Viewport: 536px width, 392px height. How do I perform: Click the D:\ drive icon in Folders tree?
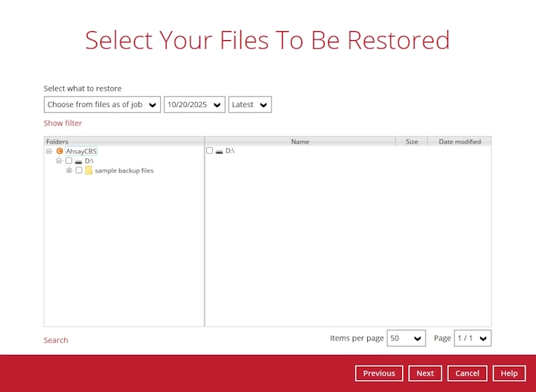coord(79,161)
